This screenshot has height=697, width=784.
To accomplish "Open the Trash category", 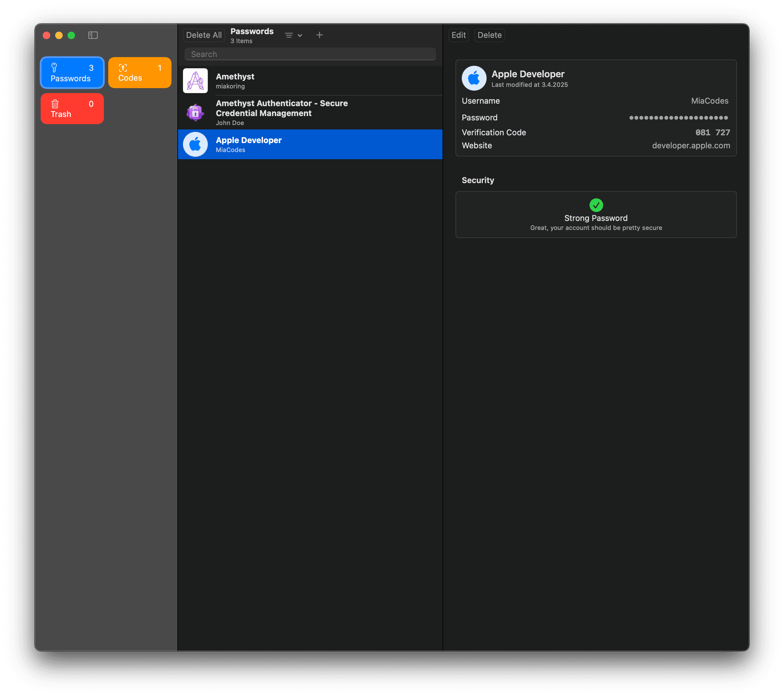I will point(72,109).
